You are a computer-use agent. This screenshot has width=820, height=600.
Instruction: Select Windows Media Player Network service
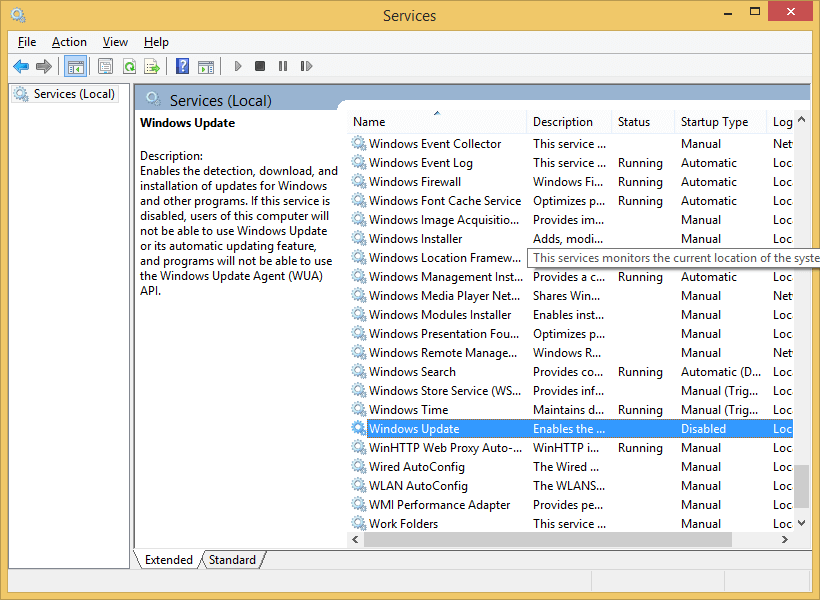coord(445,296)
